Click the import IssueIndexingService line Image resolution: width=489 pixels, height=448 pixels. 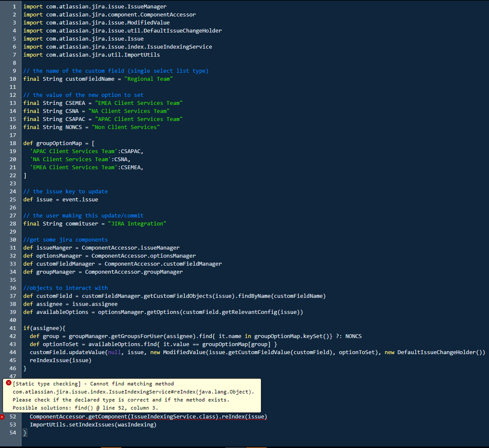pyautogui.click(x=117, y=47)
